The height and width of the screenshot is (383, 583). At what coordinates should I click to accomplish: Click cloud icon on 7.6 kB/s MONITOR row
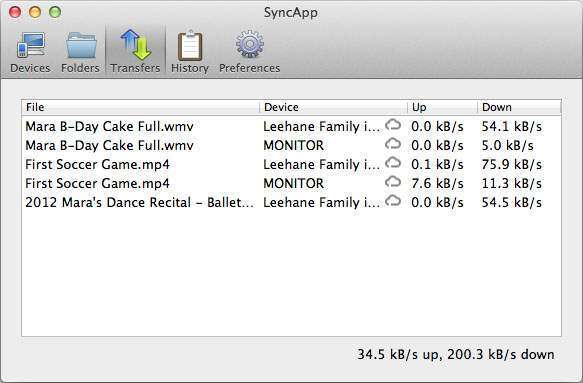point(393,182)
